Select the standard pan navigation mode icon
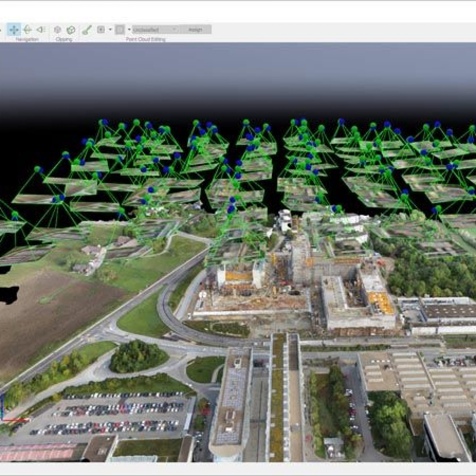Viewport: 476px width, 476px height. click(x=14, y=30)
